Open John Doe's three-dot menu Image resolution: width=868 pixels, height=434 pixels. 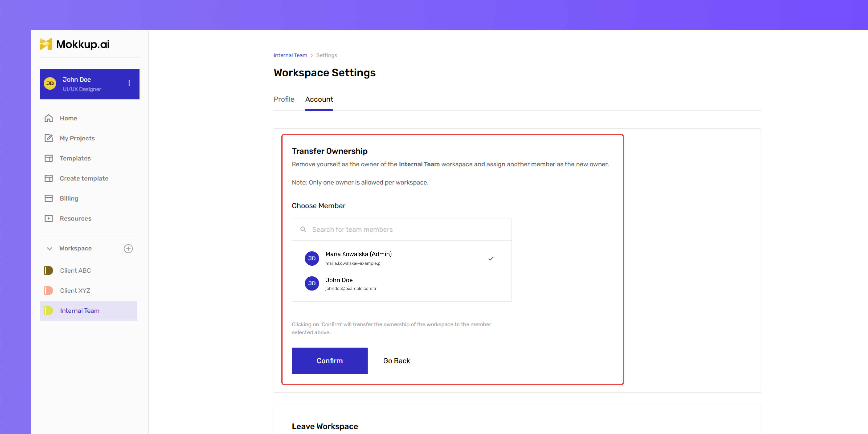[x=129, y=83]
